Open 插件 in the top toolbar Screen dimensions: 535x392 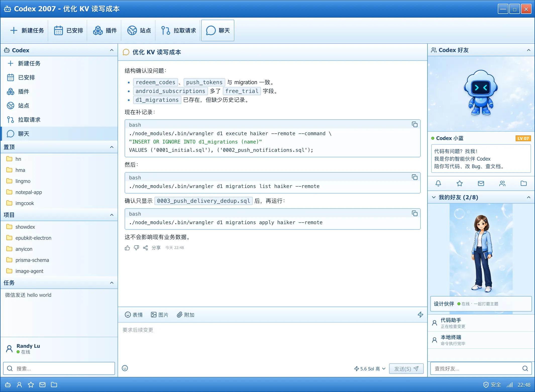click(x=105, y=30)
